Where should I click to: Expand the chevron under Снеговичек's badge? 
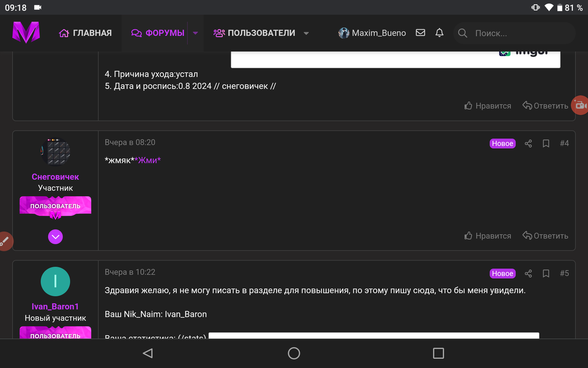click(55, 236)
